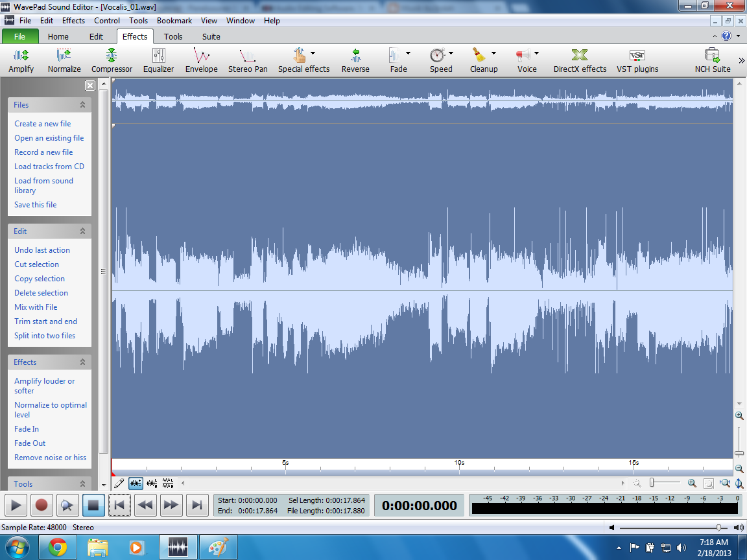
Task: Open the Equalizer tool
Action: [159, 60]
